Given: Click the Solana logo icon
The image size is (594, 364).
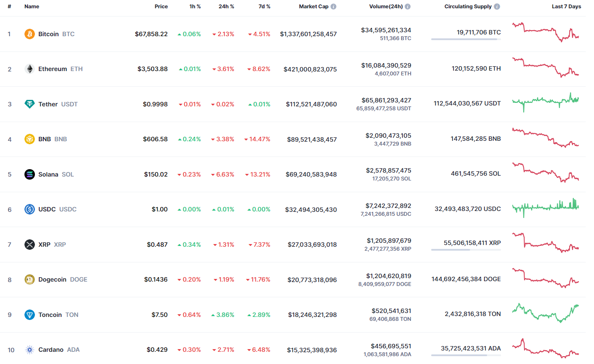Looking at the screenshot, I should (30, 174).
